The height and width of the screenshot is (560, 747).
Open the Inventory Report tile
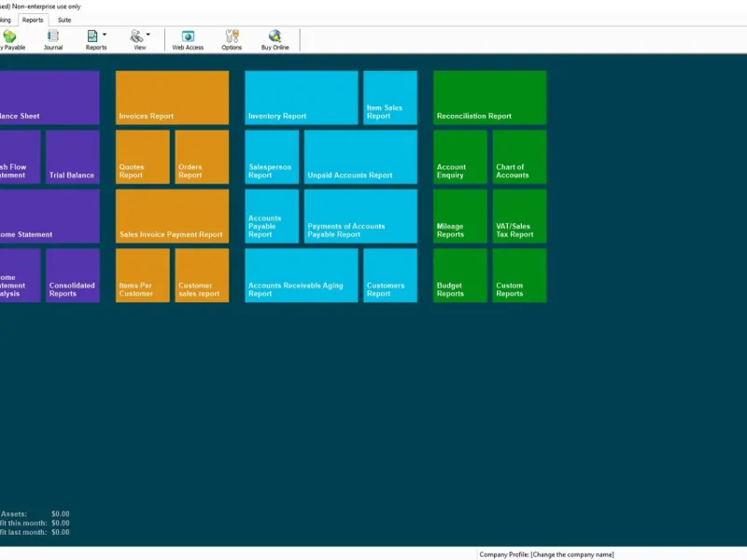(x=301, y=98)
